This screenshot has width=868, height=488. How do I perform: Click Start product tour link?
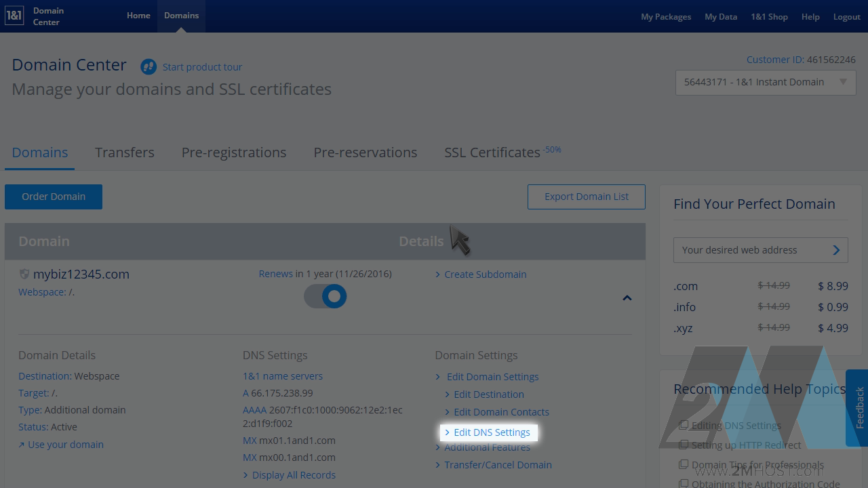coord(202,67)
